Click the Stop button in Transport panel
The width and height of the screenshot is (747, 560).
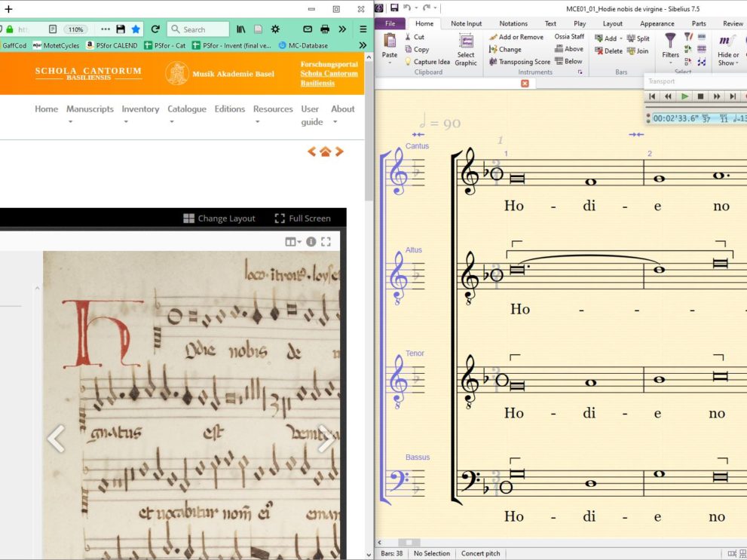(700, 96)
